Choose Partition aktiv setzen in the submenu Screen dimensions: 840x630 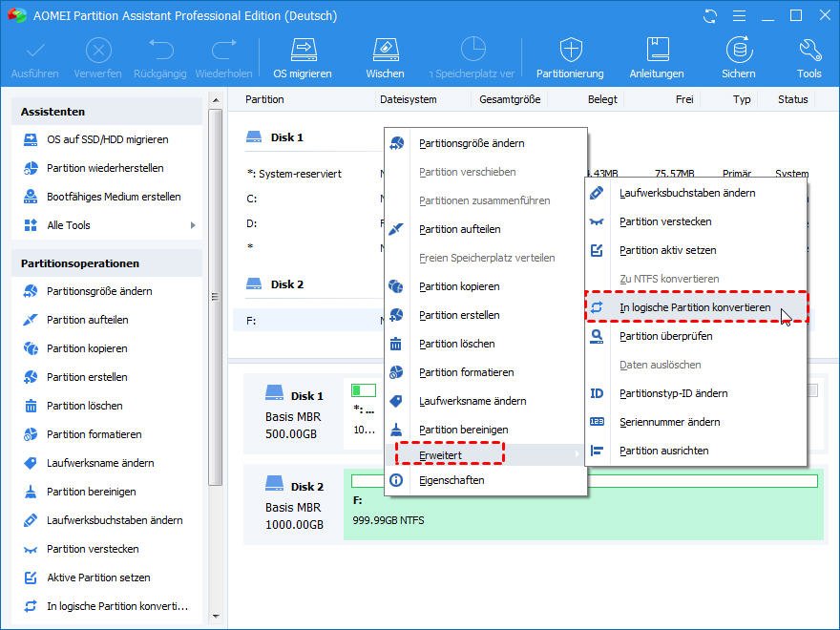[697, 250]
